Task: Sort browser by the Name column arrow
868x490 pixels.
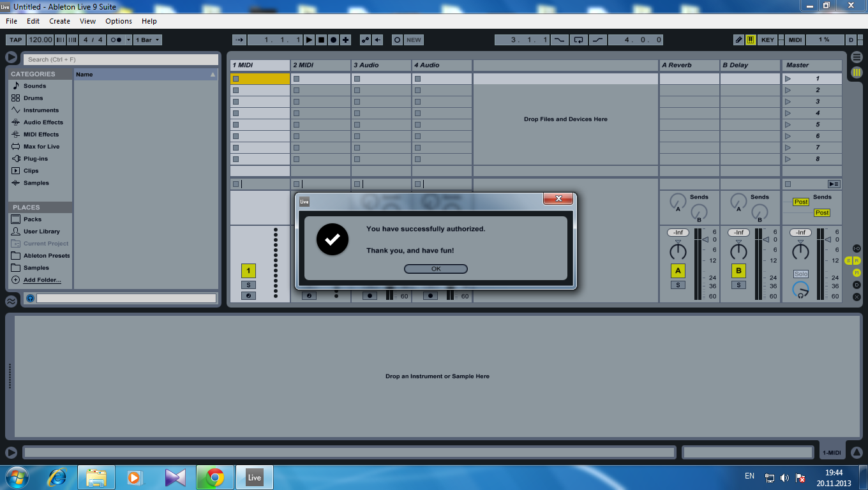Action: [213, 75]
